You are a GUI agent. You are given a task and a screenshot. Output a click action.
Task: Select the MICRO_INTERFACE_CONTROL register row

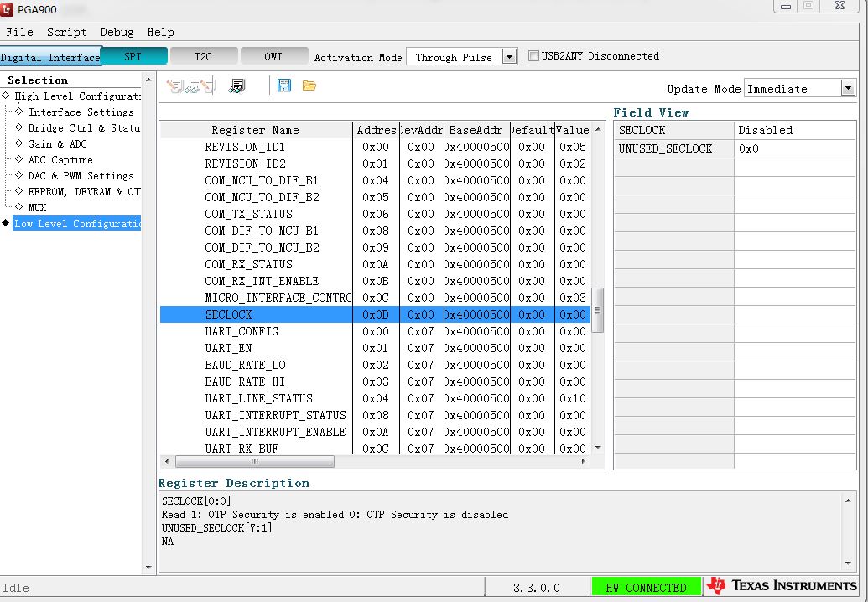click(375, 298)
